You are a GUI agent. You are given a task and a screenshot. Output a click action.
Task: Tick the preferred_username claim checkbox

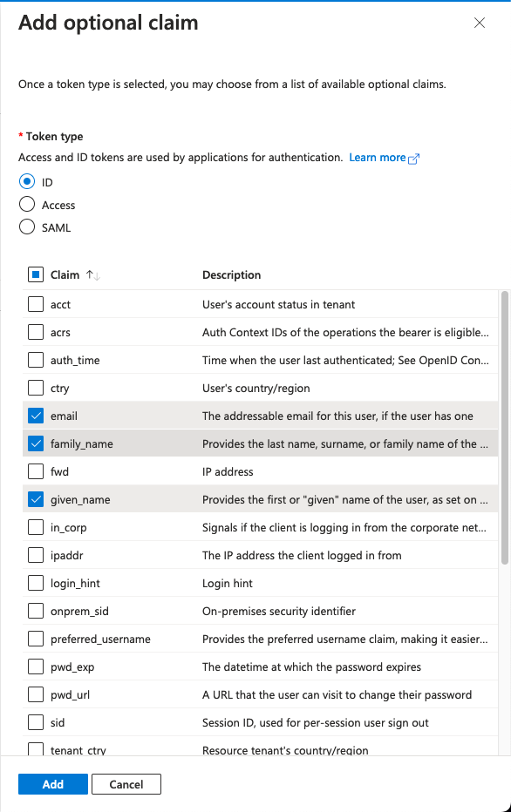point(36,639)
